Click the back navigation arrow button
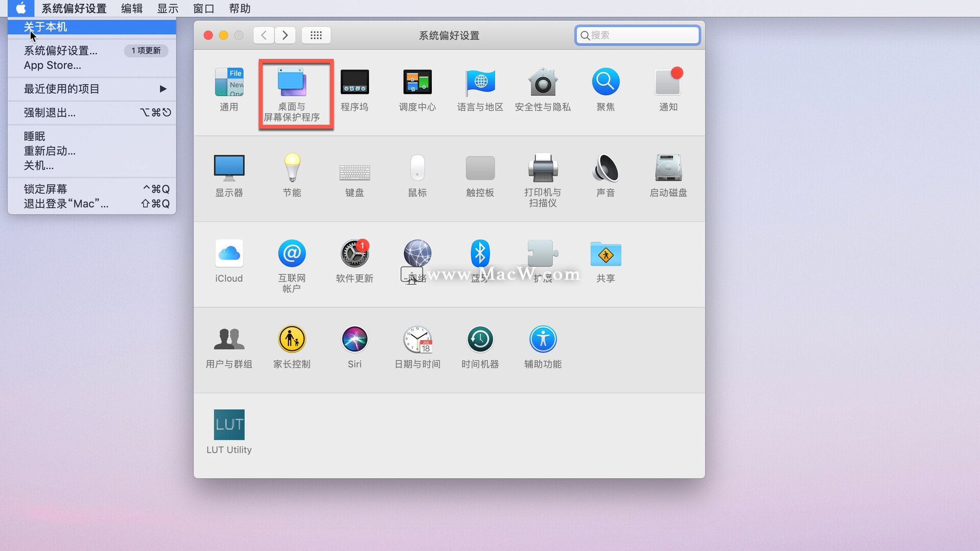This screenshot has width=980, height=551. (x=264, y=35)
